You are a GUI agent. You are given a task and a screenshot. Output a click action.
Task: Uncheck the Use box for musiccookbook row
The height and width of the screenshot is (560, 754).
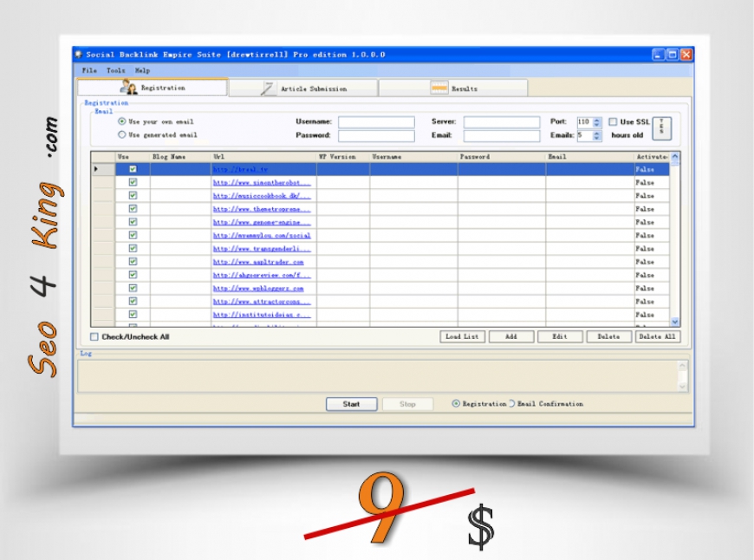133,195
